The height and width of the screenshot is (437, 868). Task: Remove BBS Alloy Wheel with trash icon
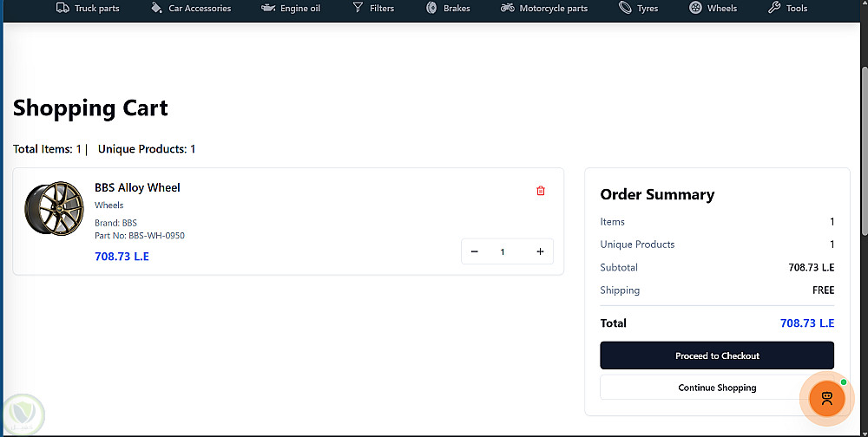(541, 190)
